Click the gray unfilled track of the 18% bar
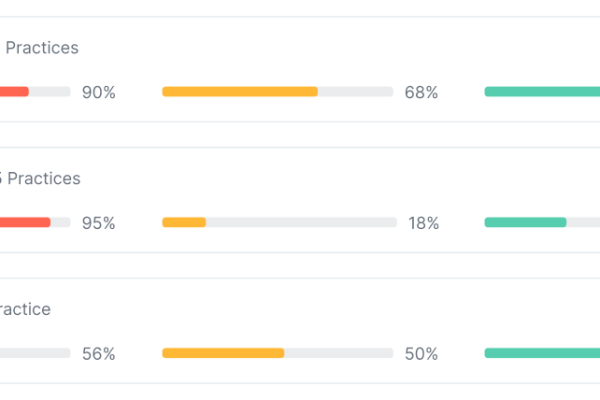 click(302, 222)
